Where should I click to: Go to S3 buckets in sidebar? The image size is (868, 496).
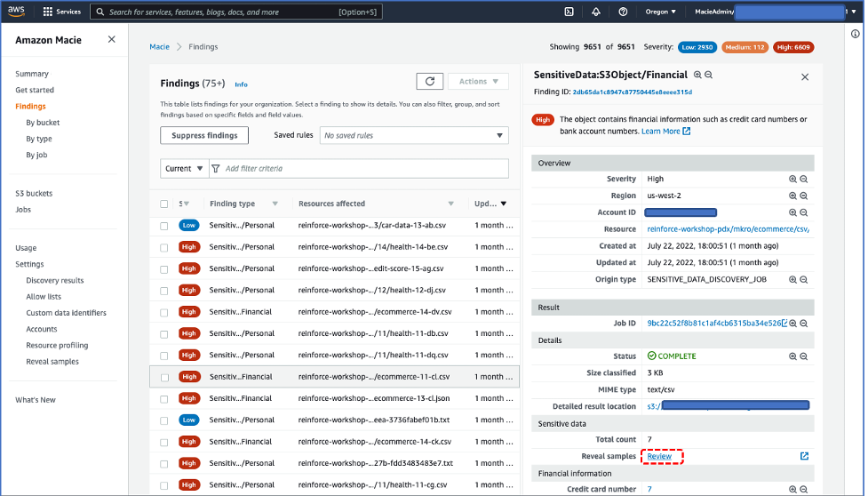[x=34, y=194]
